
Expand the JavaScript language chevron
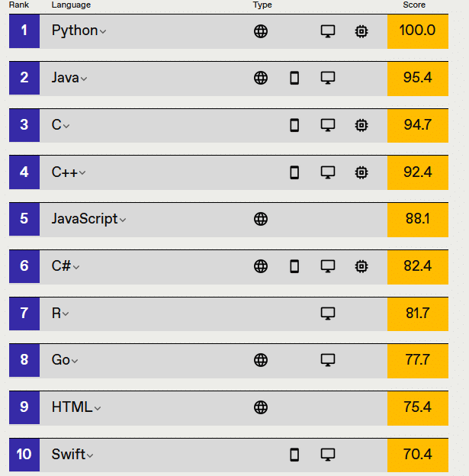click(122, 220)
